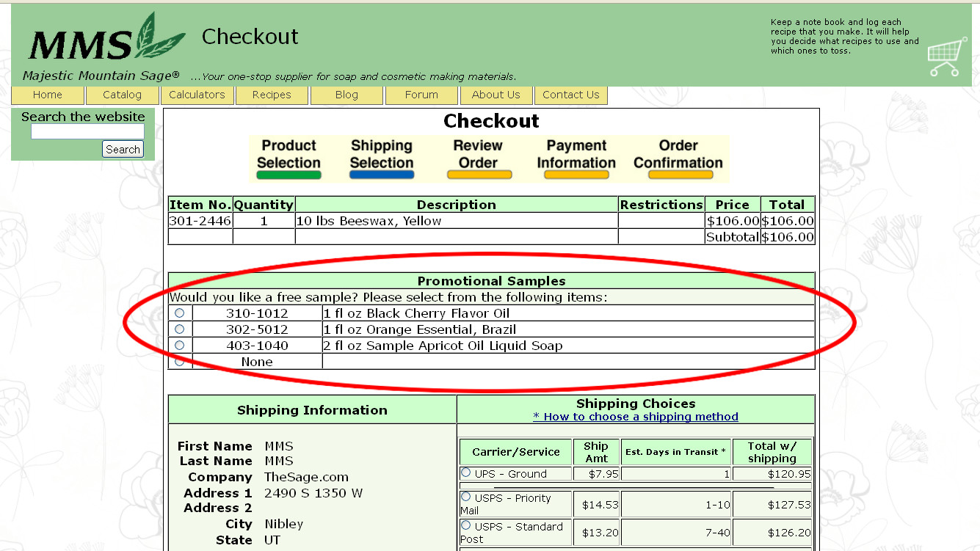Focus the website search input field
The image size is (980, 551).
(87, 132)
